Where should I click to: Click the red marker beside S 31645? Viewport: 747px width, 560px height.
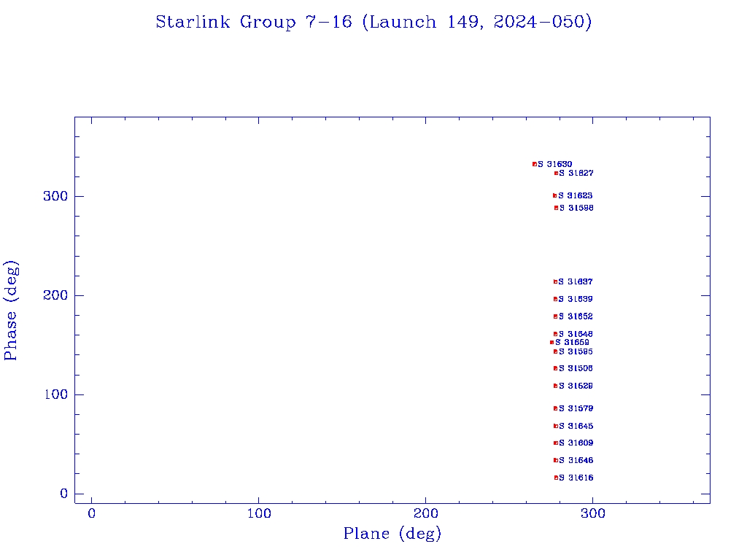click(x=556, y=426)
